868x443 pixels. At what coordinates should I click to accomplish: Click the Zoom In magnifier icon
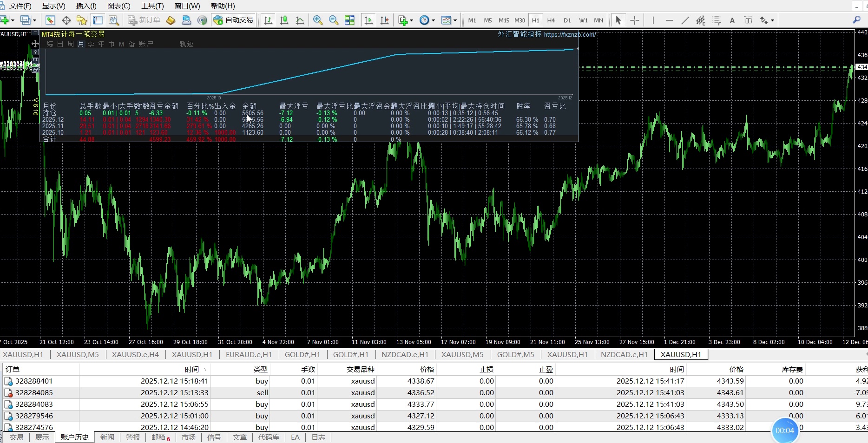click(x=318, y=20)
